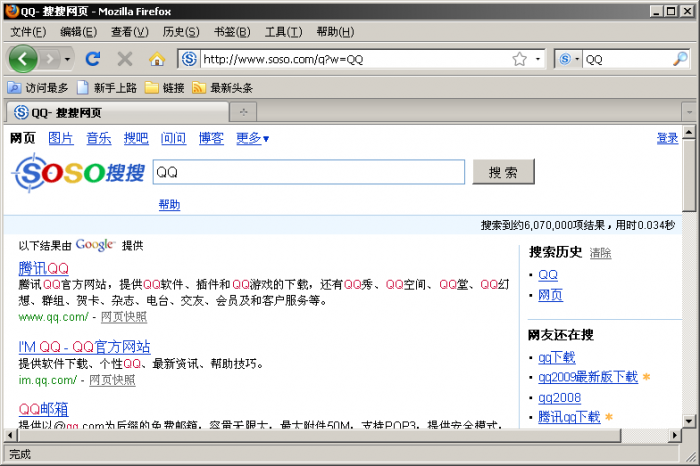Image resolution: width=700 pixels, height=466 pixels.
Task: Open related search 腾讯qq下载
Action: point(569,417)
